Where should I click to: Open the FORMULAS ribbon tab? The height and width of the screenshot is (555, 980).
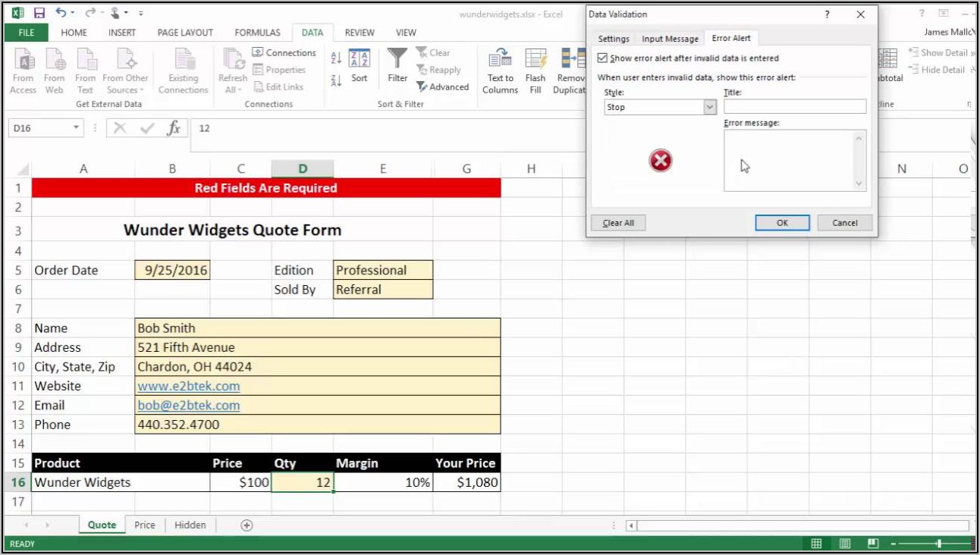point(257,33)
